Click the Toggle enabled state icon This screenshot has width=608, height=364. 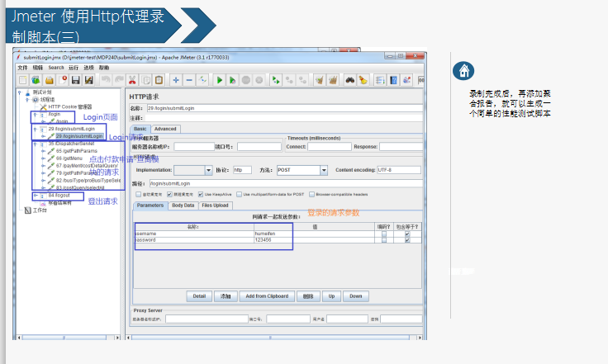pos(202,80)
